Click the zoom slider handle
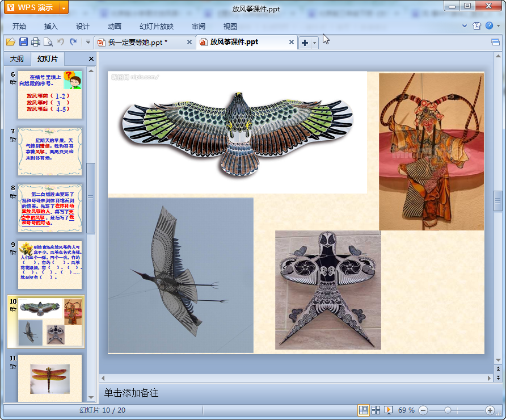Screen dimensions: 506x420 click(448, 410)
